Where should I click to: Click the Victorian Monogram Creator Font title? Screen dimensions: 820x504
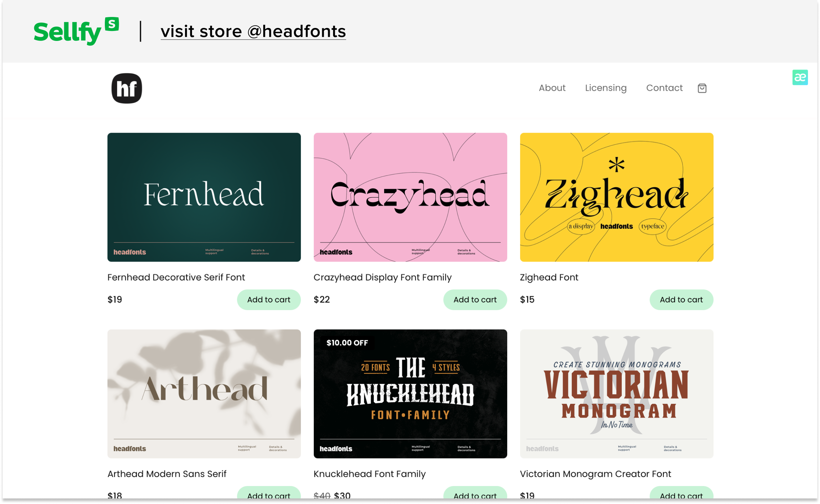(x=595, y=474)
